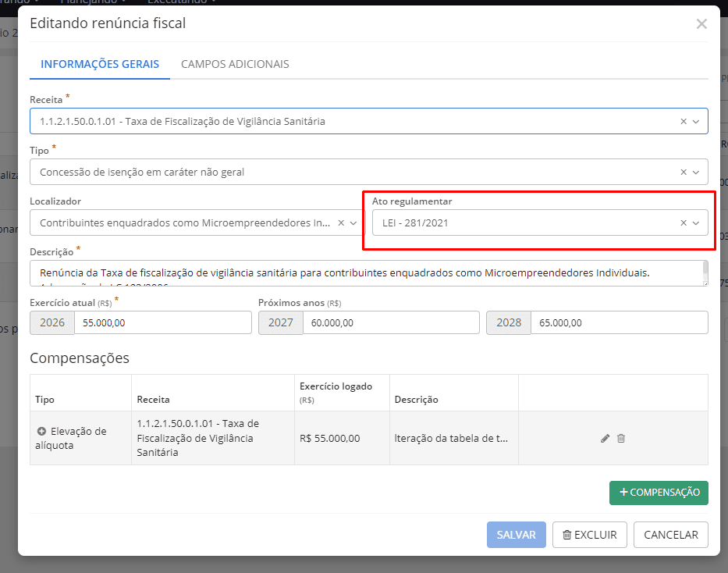This screenshot has width=728, height=573.
Task: Add a new entry with the COMPENSAÇÃO button
Action: click(659, 493)
